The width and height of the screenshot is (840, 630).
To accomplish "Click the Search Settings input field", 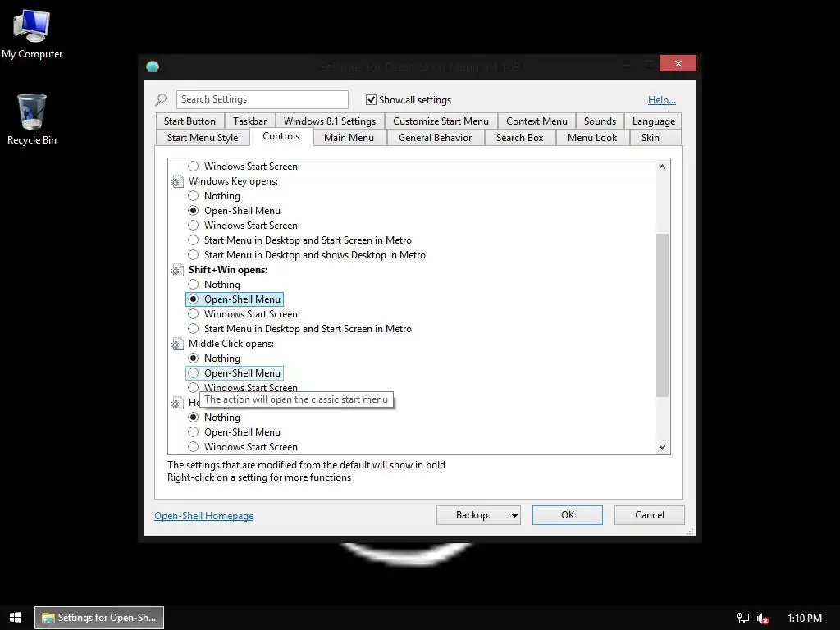I will [262, 99].
